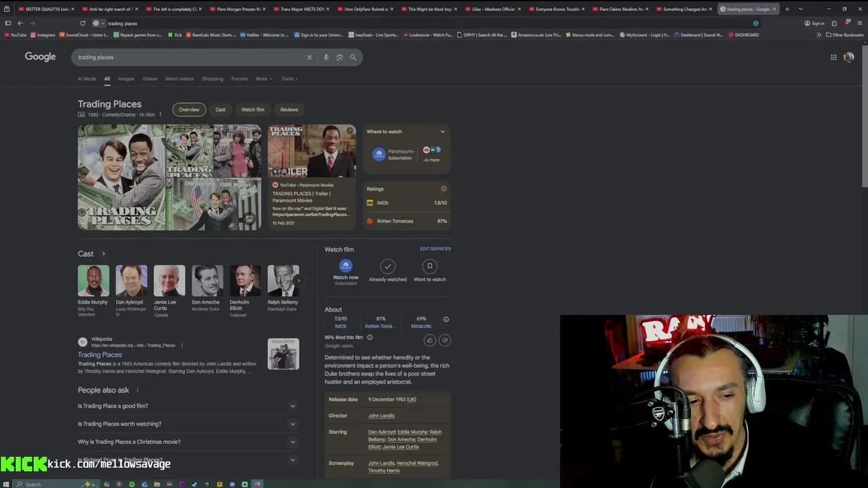Open John Landis director link

pyautogui.click(x=381, y=415)
